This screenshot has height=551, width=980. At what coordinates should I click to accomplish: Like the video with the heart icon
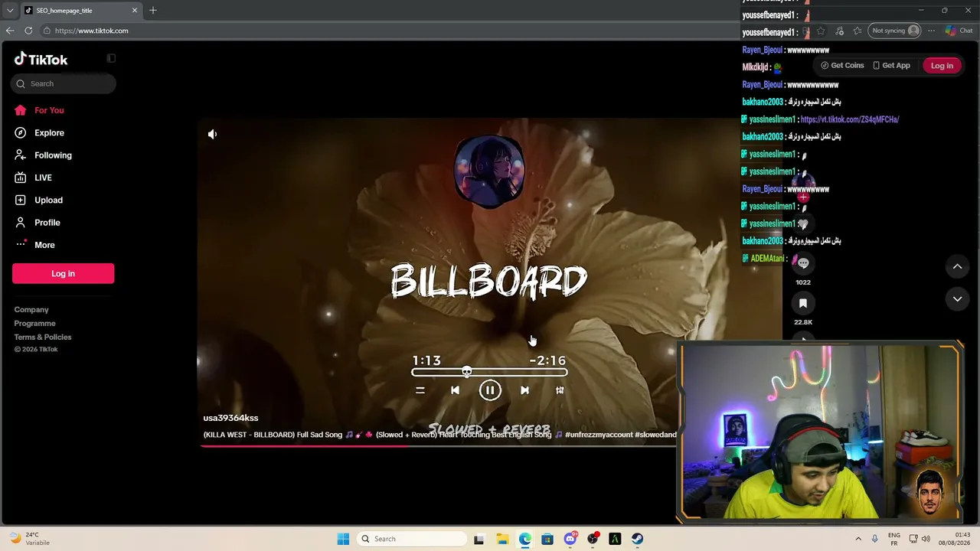(803, 223)
